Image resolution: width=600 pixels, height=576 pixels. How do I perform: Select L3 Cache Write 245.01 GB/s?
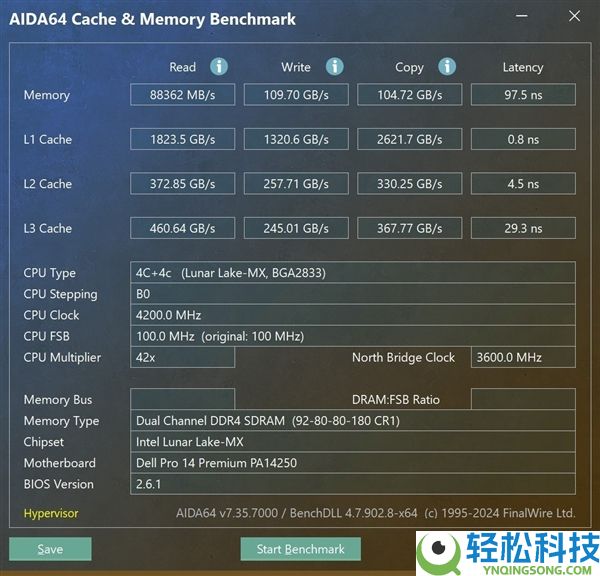296,228
